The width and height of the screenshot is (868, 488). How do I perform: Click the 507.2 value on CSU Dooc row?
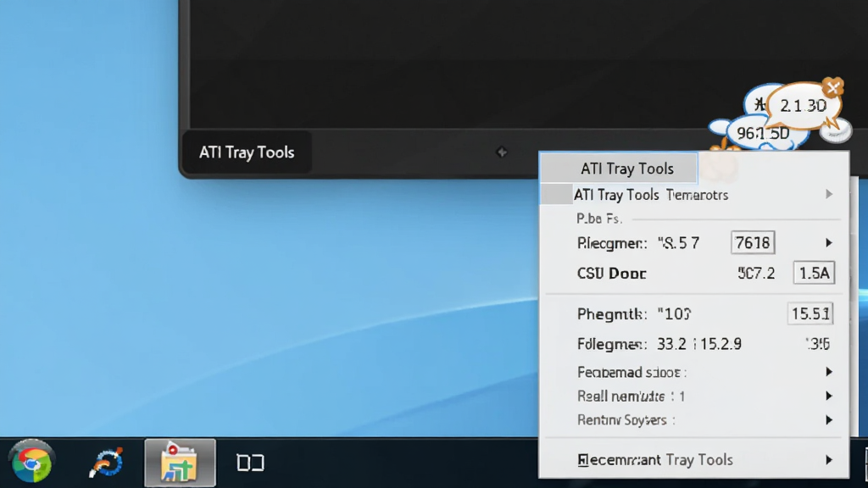(x=756, y=274)
